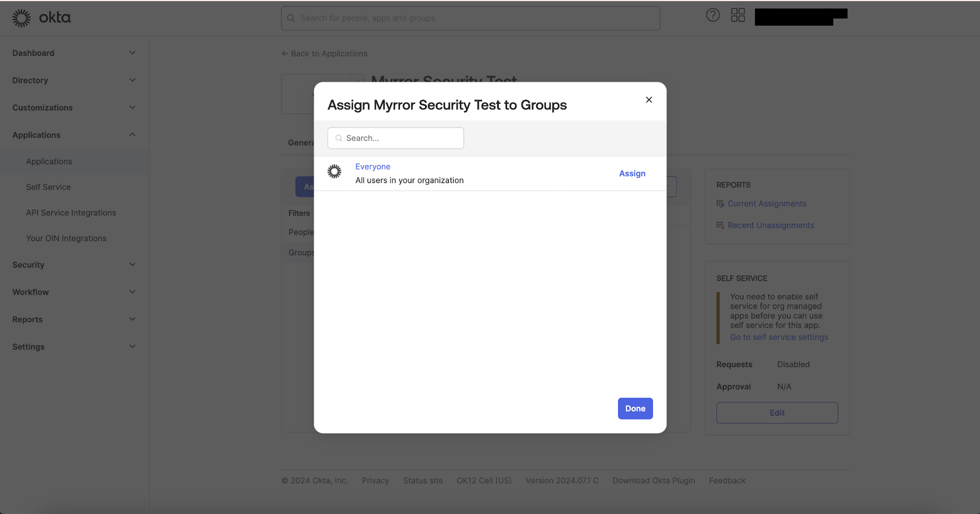Open API Service Integrations
980x514 pixels.
pyautogui.click(x=71, y=213)
